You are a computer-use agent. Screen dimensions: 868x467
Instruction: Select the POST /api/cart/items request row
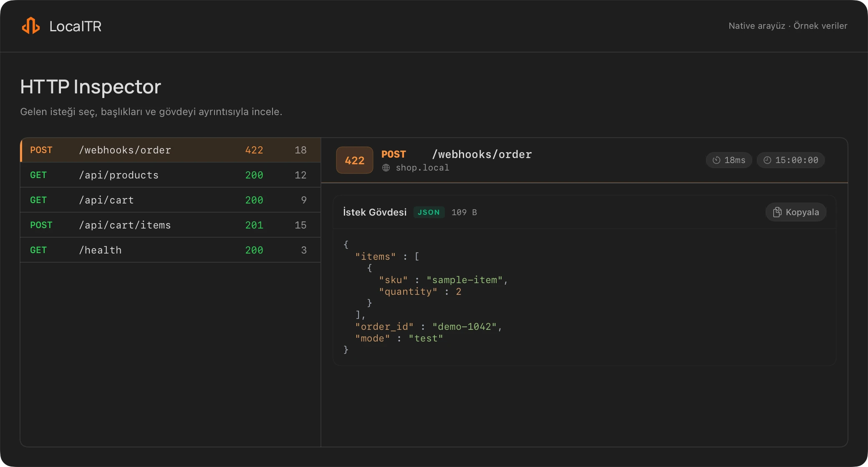[170, 225]
